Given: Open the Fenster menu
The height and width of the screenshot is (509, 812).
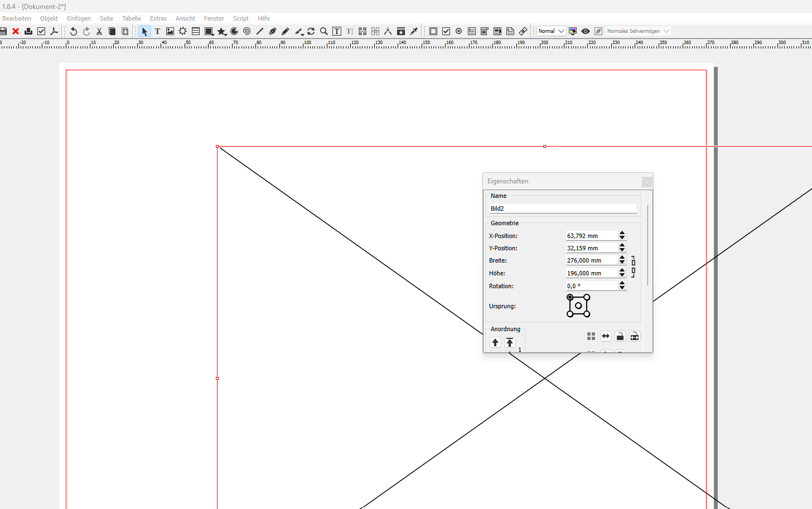Looking at the screenshot, I should click(x=214, y=18).
